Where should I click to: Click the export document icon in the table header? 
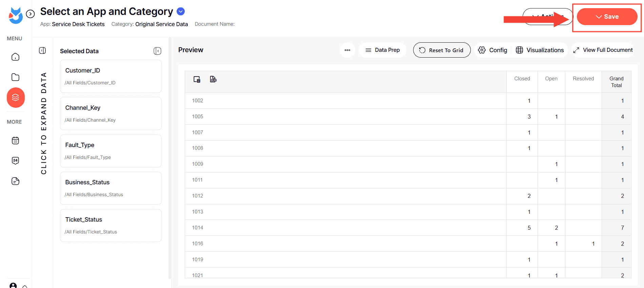coord(213,79)
